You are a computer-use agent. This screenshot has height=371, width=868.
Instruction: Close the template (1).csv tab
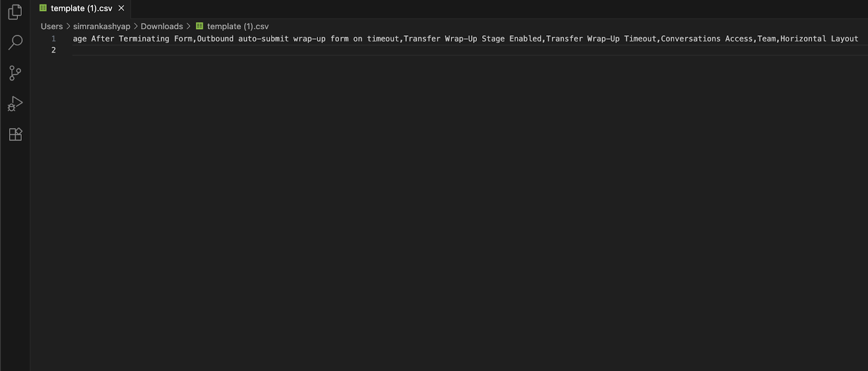[120, 8]
